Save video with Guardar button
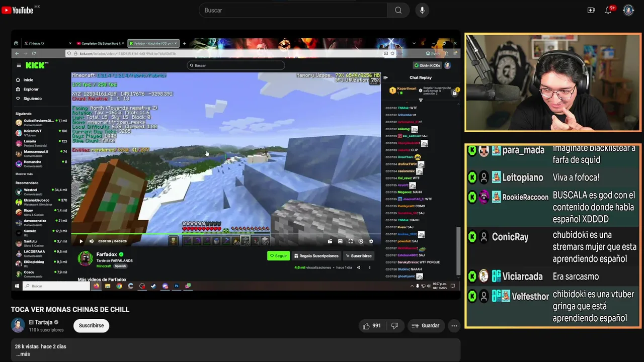Image resolution: width=644 pixels, height=362 pixels. (426, 326)
